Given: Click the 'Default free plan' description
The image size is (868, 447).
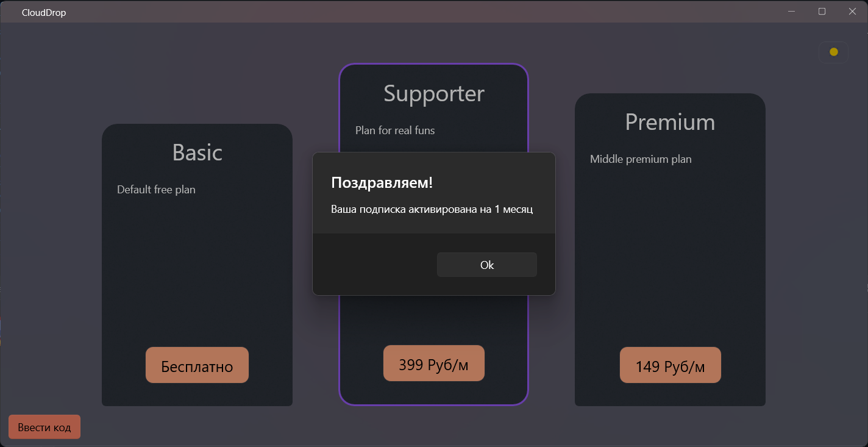Looking at the screenshot, I should click(155, 189).
